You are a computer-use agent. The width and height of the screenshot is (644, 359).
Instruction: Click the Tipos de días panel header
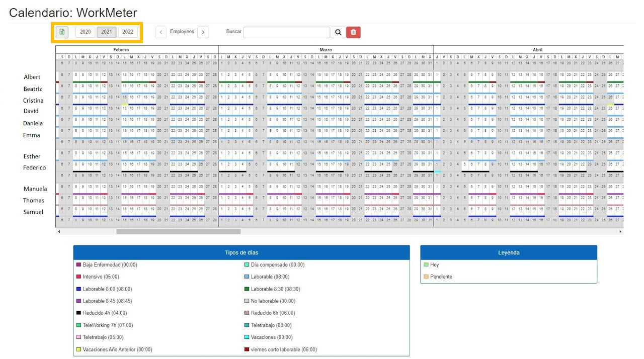click(242, 252)
